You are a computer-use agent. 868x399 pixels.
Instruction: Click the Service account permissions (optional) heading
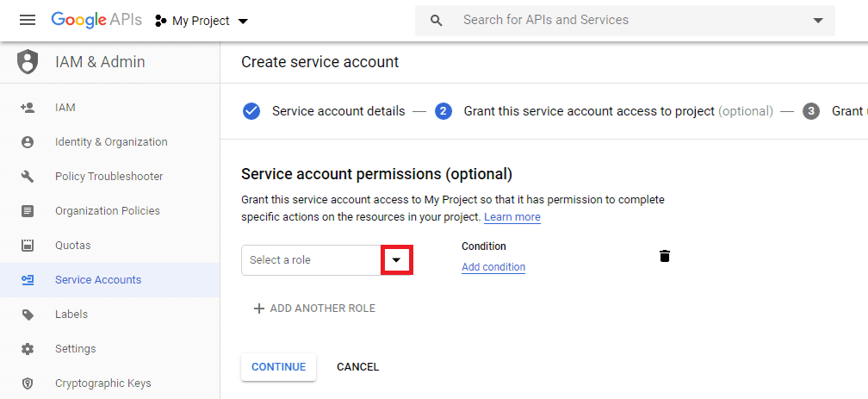377,175
